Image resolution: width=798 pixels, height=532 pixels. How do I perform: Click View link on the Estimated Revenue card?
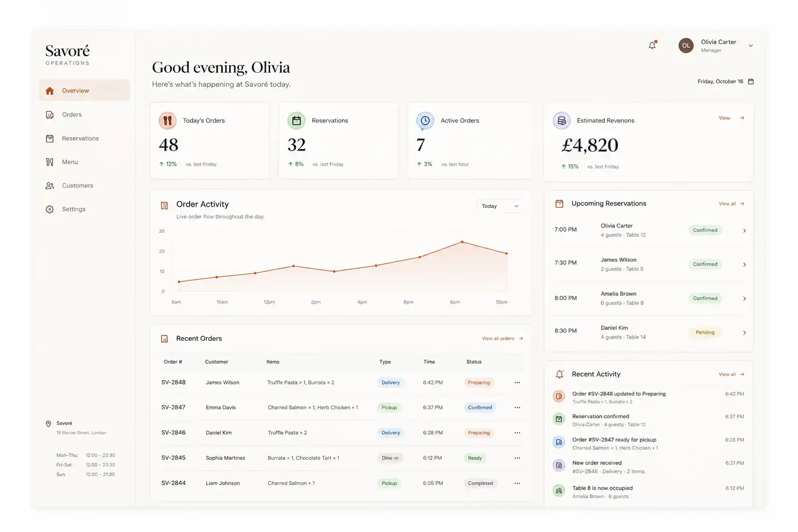tap(731, 118)
